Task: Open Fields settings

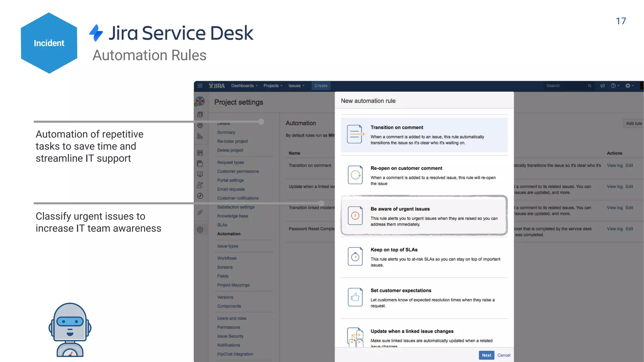Action: tap(223, 276)
